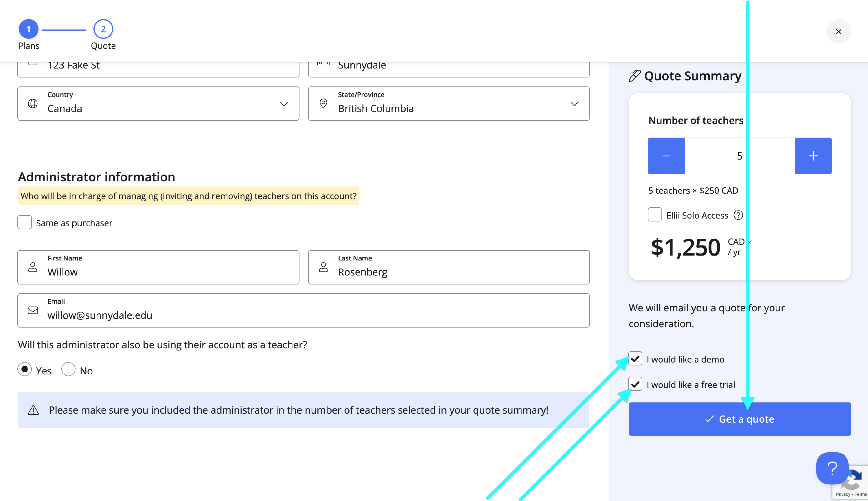This screenshot has height=501, width=868.
Task: Click the person icon in the Last Name field
Action: [323, 267]
